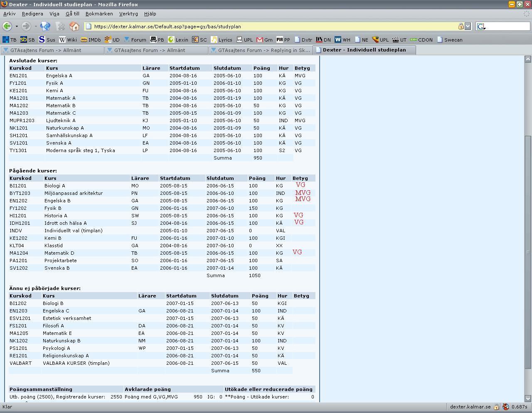Click in the URL address field
532x413 pixels.
pyautogui.click(x=274, y=26)
